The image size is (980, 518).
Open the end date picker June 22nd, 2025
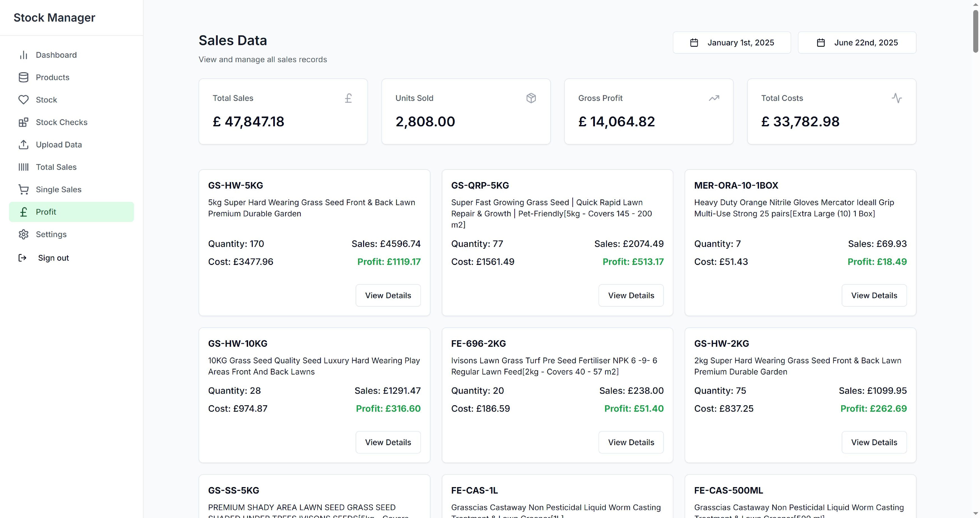click(x=857, y=43)
